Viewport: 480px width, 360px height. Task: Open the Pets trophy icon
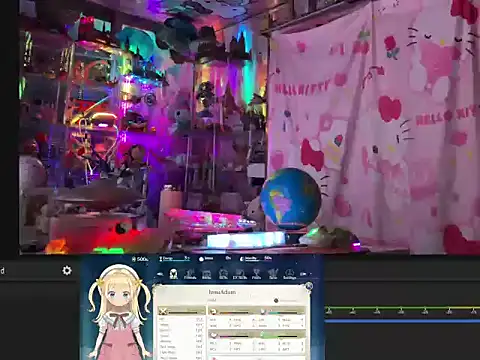tap(256, 274)
